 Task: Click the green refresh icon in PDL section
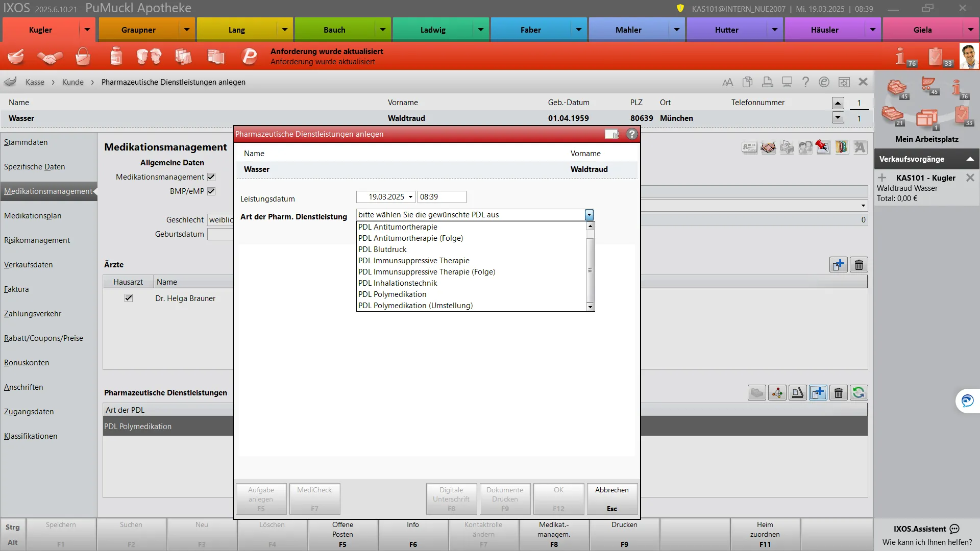tap(859, 393)
